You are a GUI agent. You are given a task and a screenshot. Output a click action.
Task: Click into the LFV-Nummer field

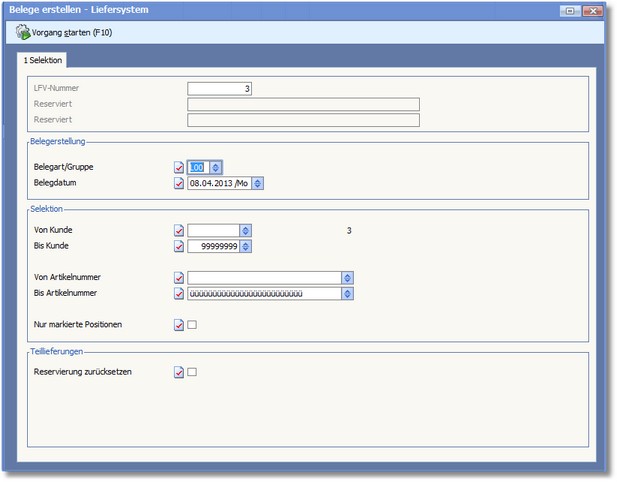219,88
